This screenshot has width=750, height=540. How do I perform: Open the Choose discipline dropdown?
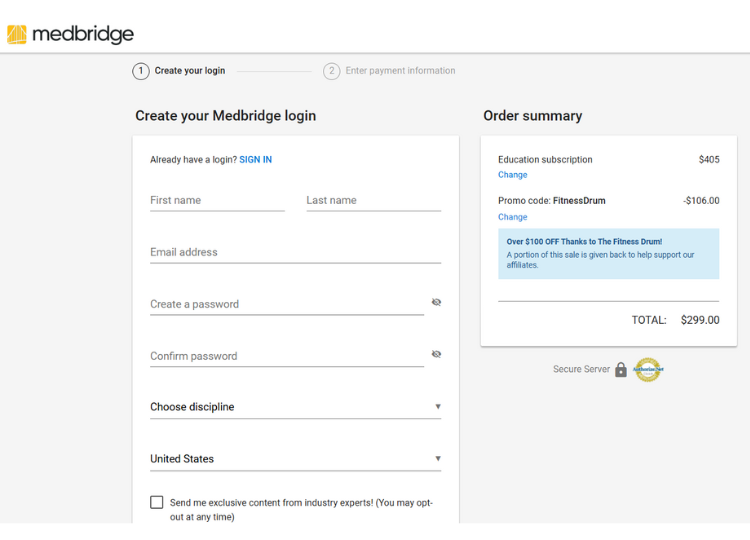(x=295, y=407)
